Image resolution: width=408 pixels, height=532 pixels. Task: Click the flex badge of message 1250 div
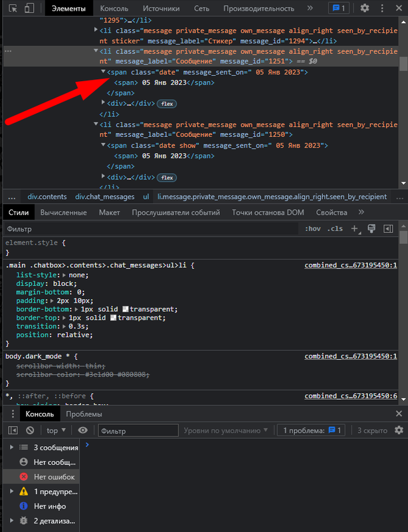167,178
